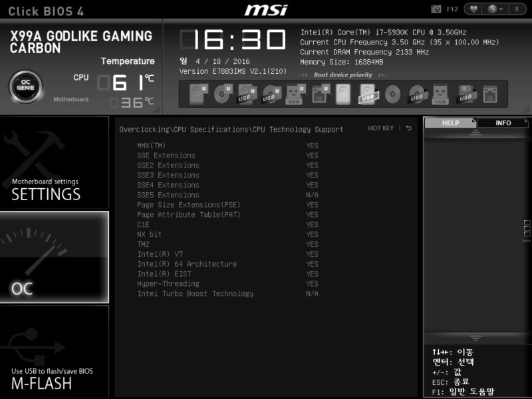Screen dimensions: 532x399
Task: Switch to the HELP tab
Action: [450, 123]
